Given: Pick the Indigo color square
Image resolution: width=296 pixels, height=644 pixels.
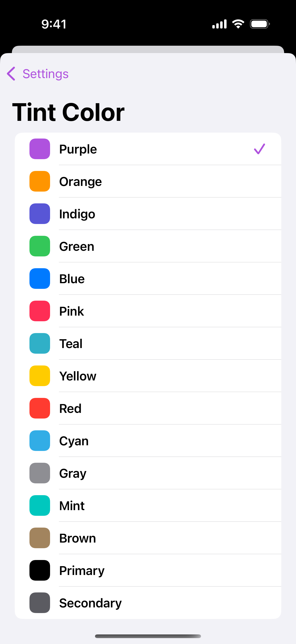Looking at the screenshot, I should click(x=40, y=214).
